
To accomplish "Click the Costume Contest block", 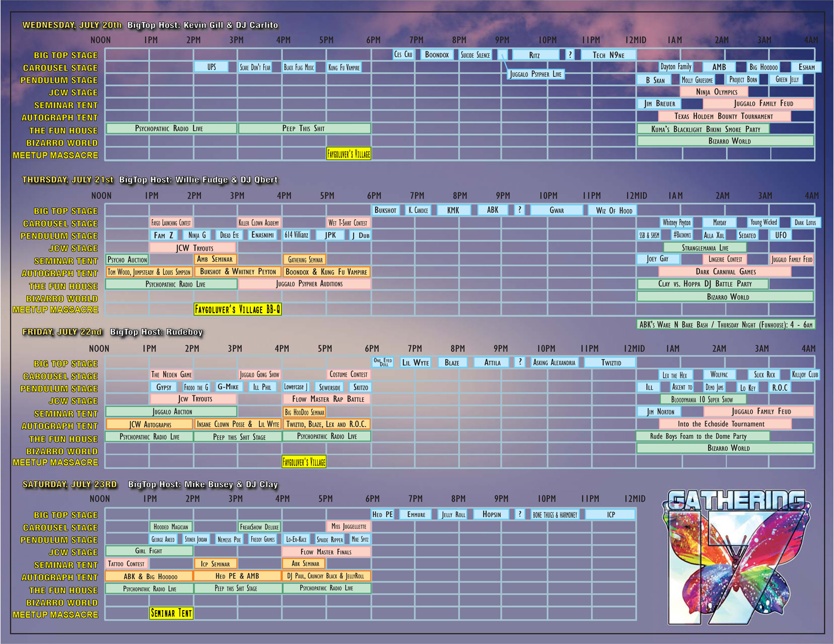I will (348, 374).
